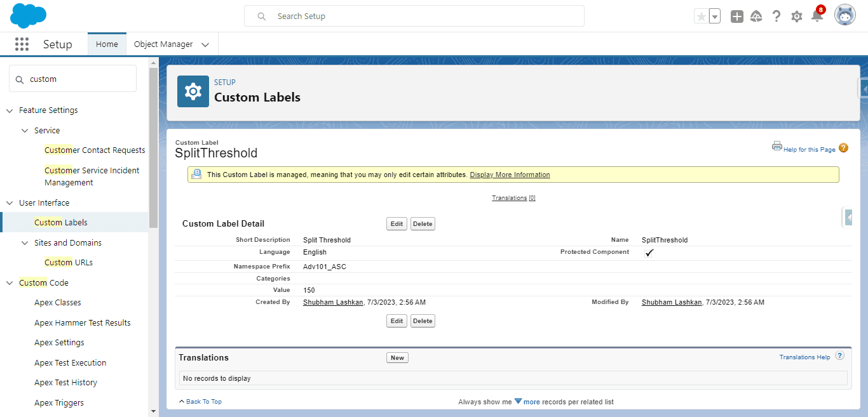Click the printer icon for printable view
The width and height of the screenshot is (868, 417).
pos(776,146)
